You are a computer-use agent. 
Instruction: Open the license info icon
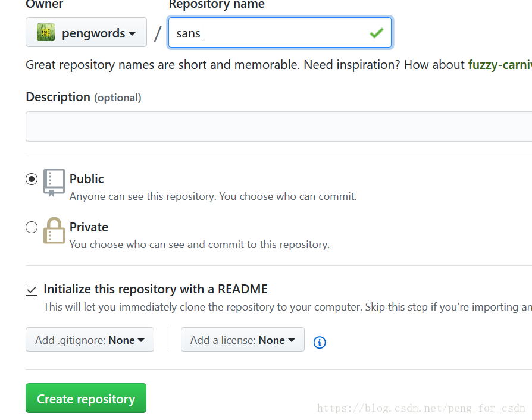(320, 342)
